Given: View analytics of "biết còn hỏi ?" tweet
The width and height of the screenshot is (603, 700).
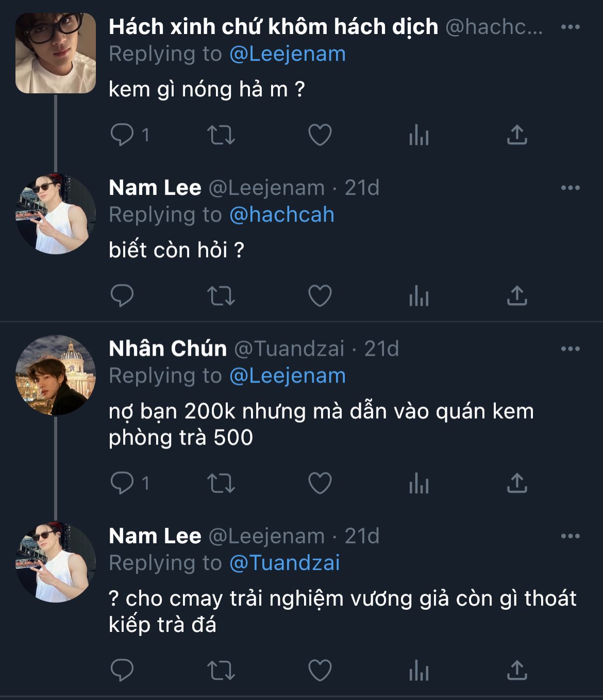Looking at the screenshot, I should click(x=418, y=296).
